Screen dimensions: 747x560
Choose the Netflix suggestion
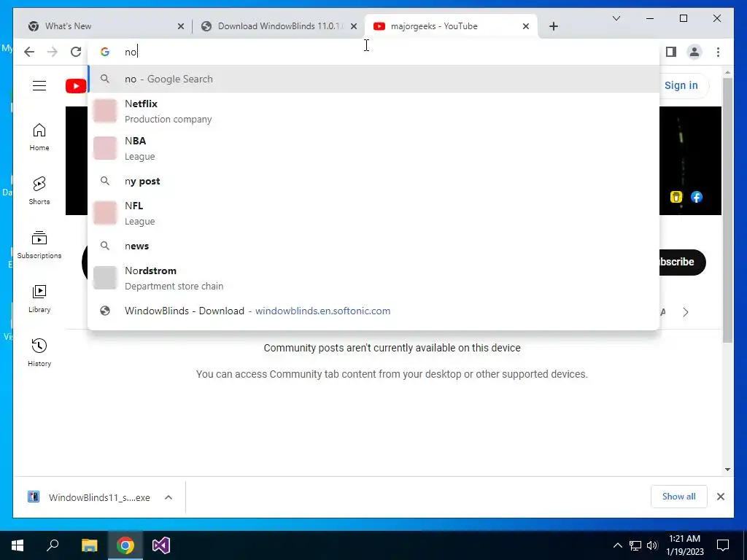[x=373, y=111]
